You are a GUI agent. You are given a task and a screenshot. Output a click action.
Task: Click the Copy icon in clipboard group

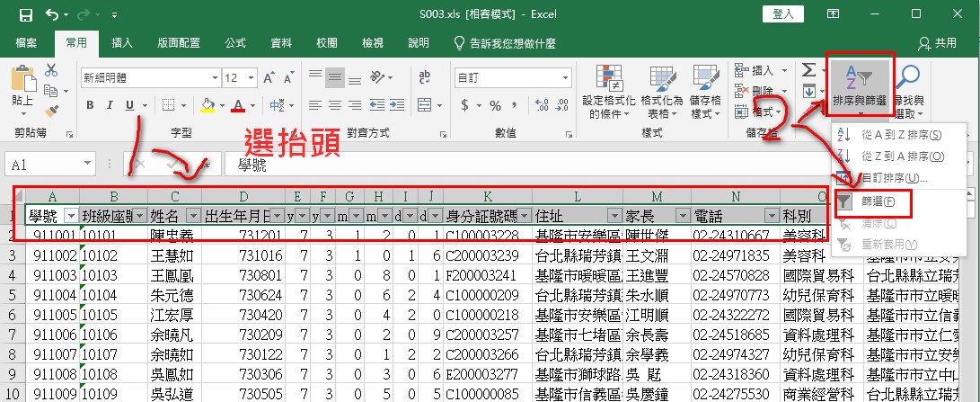pos(51,91)
